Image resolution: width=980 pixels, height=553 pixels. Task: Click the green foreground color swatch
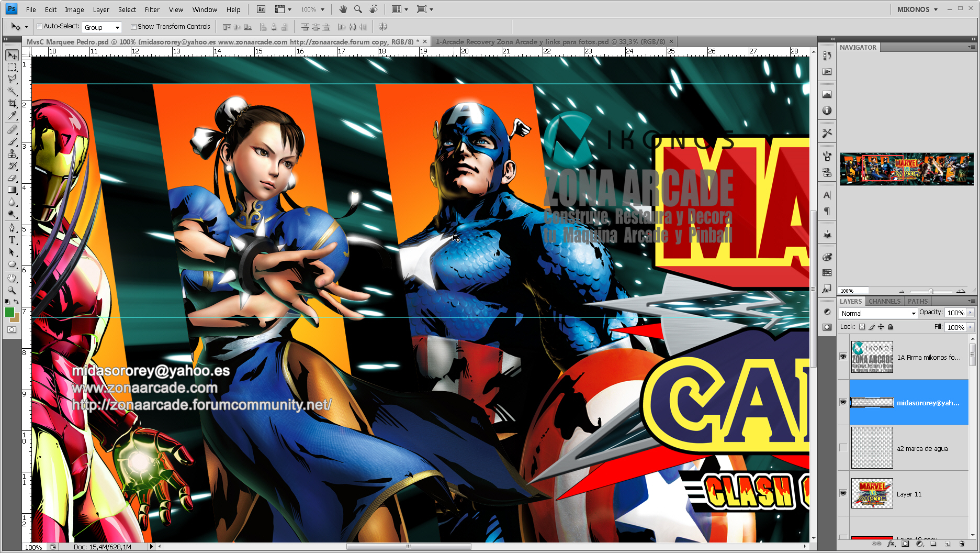9,312
